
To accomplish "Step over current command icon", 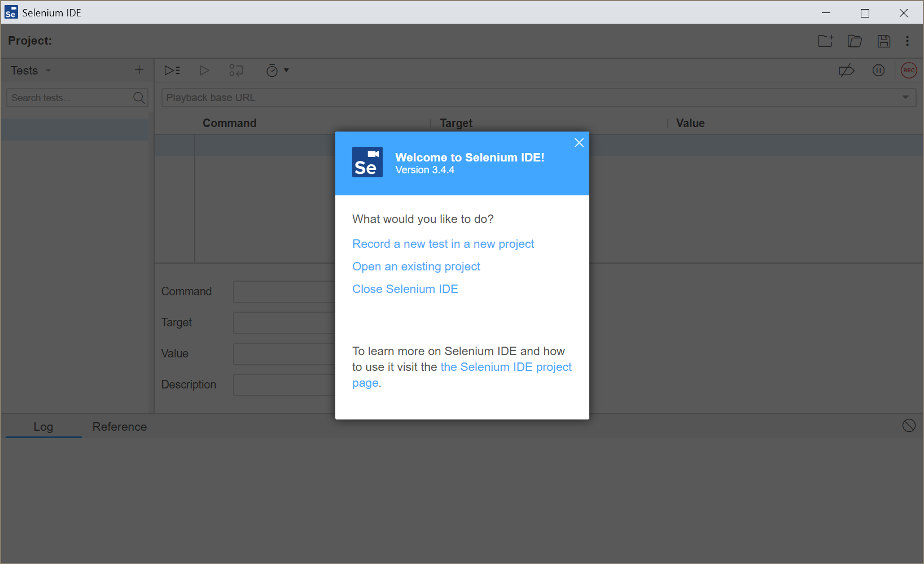I will (x=236, y=71).
